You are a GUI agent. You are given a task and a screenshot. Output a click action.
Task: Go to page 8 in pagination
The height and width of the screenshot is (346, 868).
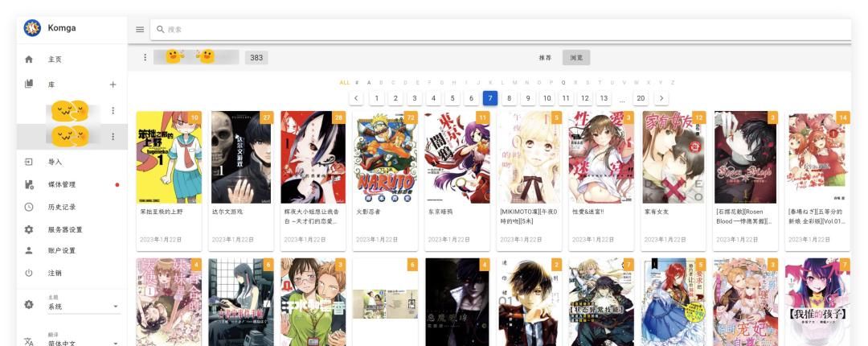tap(509, 98)
